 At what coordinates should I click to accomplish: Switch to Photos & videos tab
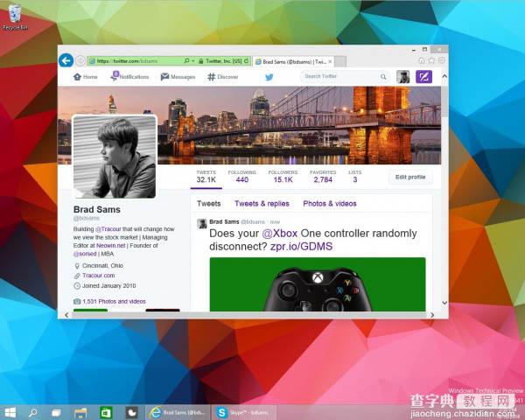click(x=330, y=204)
